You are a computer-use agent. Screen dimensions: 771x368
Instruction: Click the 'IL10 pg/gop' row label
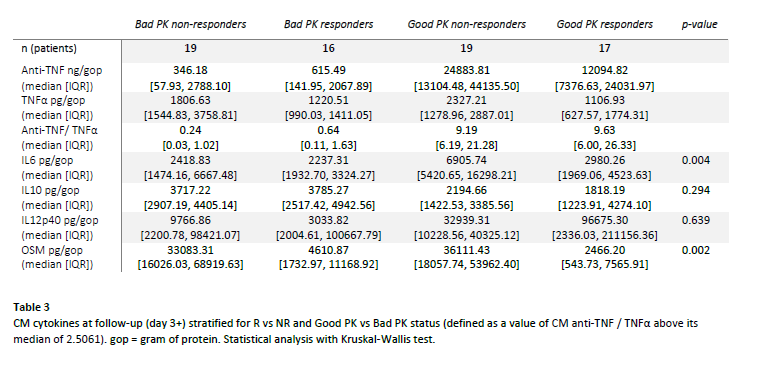(x=50, y=190)
